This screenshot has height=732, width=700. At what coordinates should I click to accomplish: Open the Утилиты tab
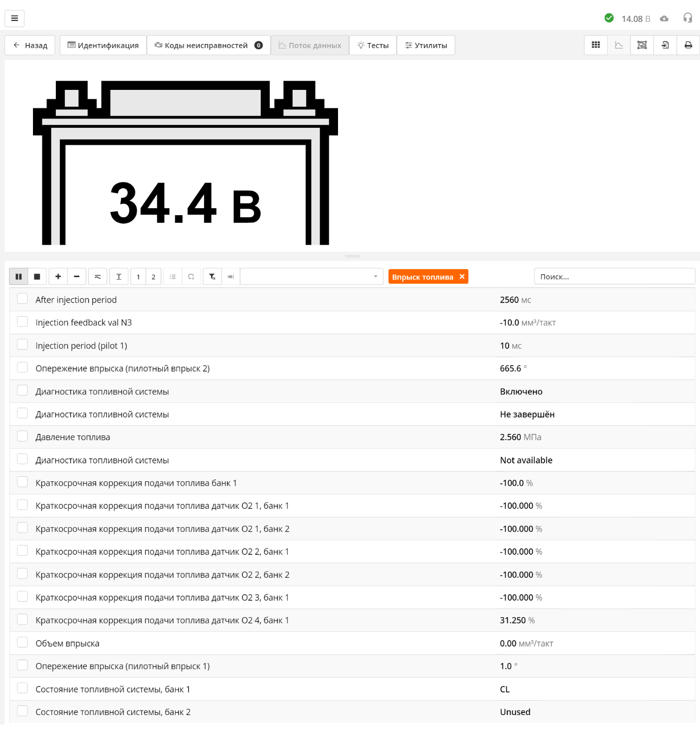point(426,45)
